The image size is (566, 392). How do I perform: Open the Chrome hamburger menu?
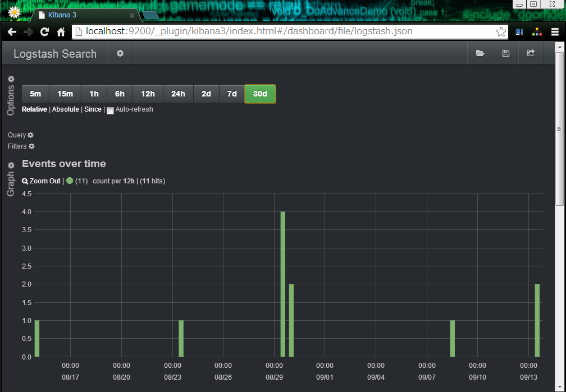click(x=555, y=32)
